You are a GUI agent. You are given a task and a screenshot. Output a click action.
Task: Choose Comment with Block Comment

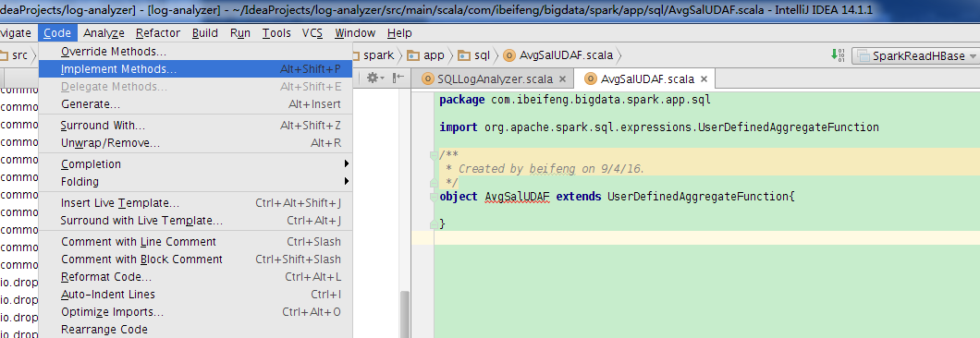[x=196, y=260]
